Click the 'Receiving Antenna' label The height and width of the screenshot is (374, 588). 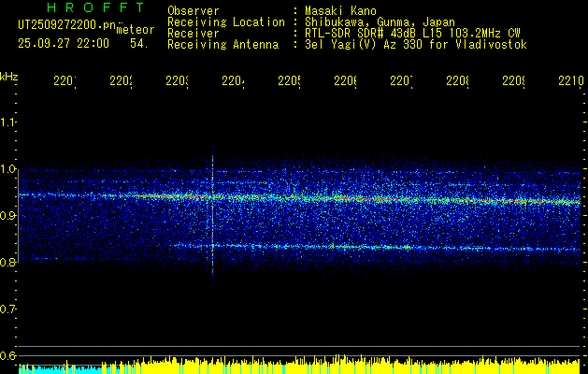pyautogui.click(x=222, y=45)
